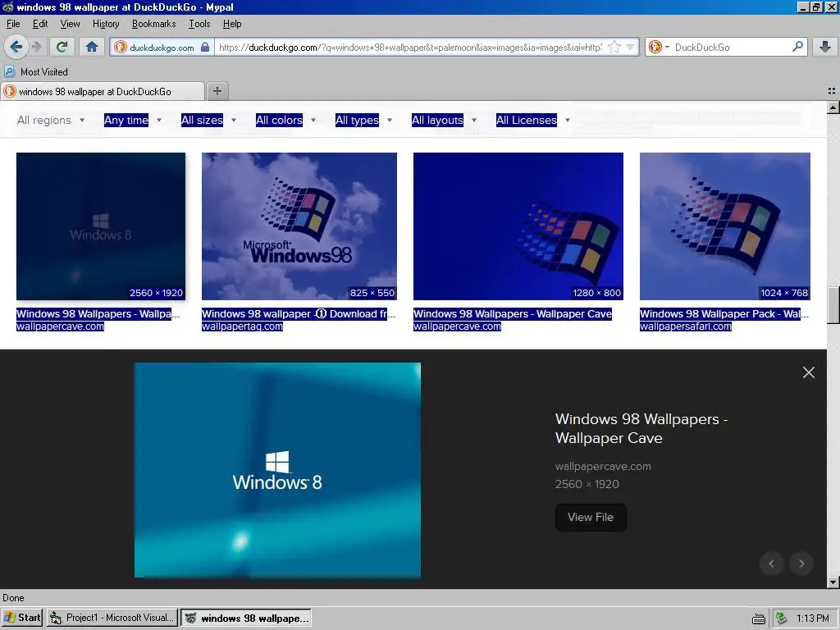
Task: Click the windows 98 wallpaper taskbar button
Action: coord(246,618)
